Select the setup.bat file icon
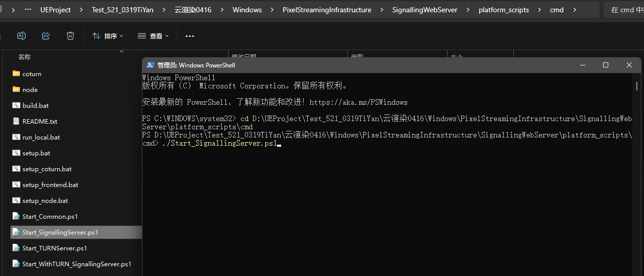The image size is (644, 276). [x=16, y=153]
